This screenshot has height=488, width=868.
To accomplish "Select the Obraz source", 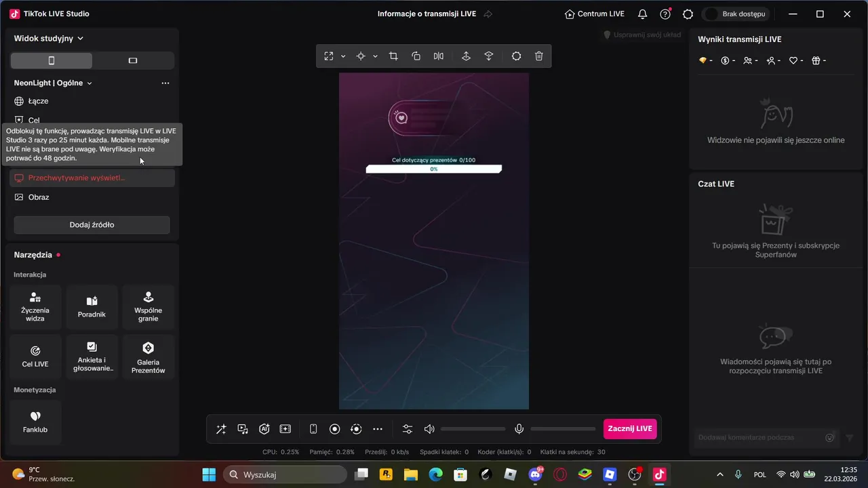I will (92, 197).
